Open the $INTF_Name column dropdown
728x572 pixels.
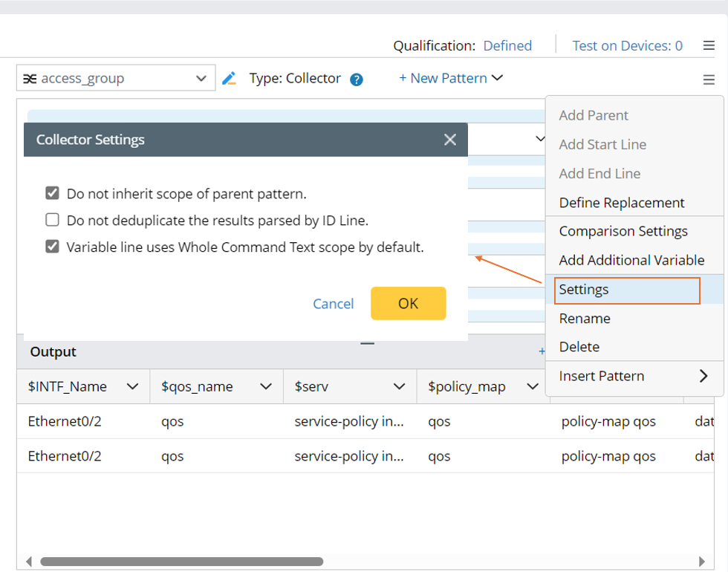[133, 386]
